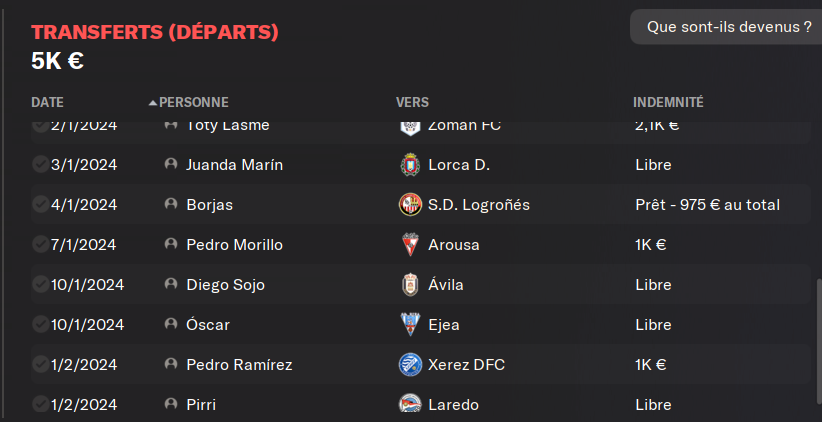Image resolution: width=822 pixels, height=422 pixels.
Task: Open the "Que sont-ils devenus ?" button
Action: 729,27
